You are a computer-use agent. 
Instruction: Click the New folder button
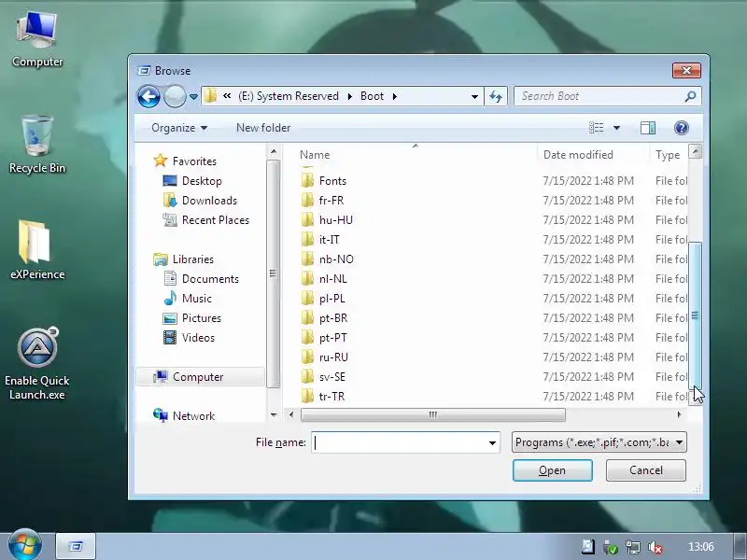263,128
